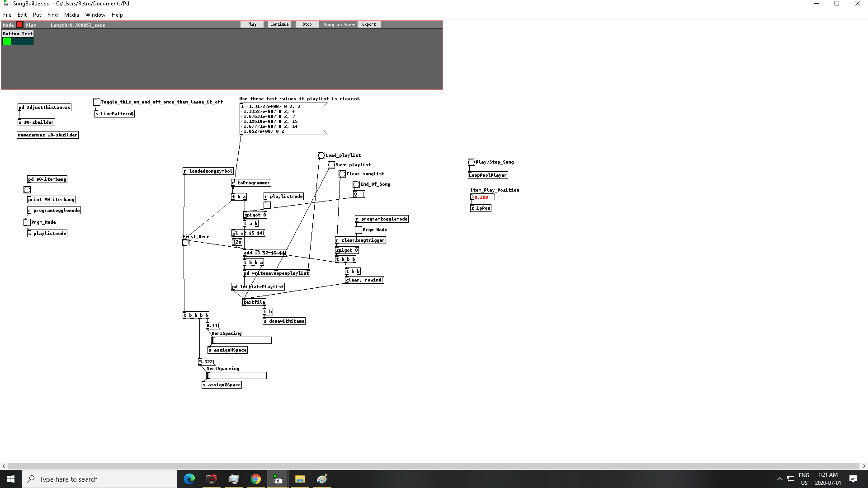Open Chrome from the taskbar
868x488 pixels.
point(256,479)
